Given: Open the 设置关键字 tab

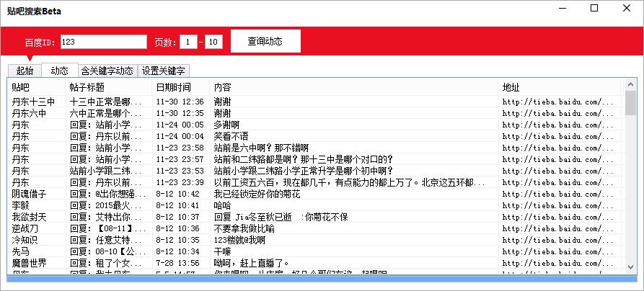Looking at the screenshot, I should [164, 71].
